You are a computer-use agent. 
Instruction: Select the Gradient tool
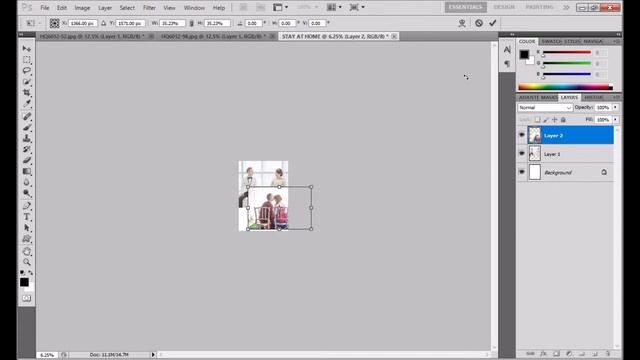(27, 171)
